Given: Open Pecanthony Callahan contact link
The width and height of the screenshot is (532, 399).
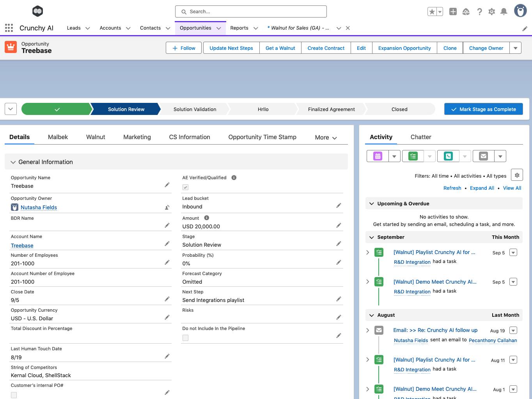Looking at the screenshot, I should click(493, 340).
